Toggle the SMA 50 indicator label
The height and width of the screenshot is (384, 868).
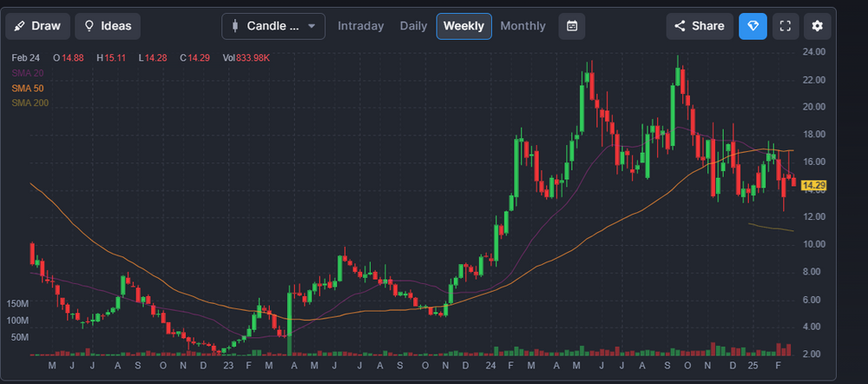pos(28,88)
